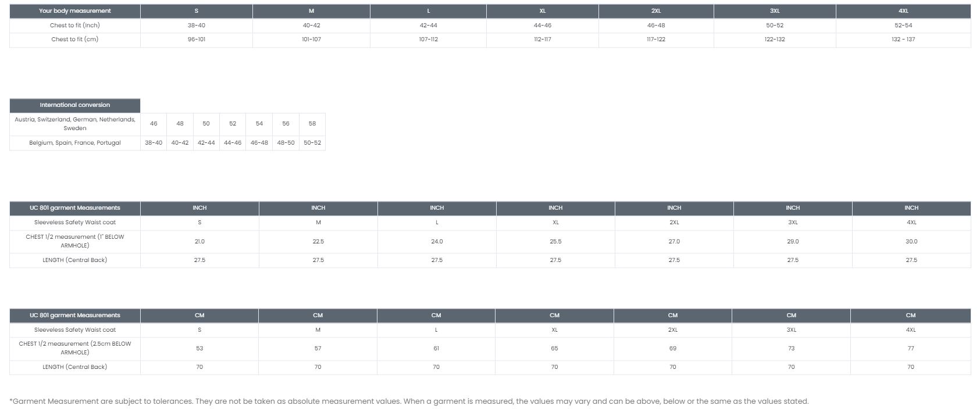Select 'CHEST 1/2 measurement (2.5cm BELOW ARMHOLE)' label
This screenshot has width=980, height=409.
click(x=75, y=348)
